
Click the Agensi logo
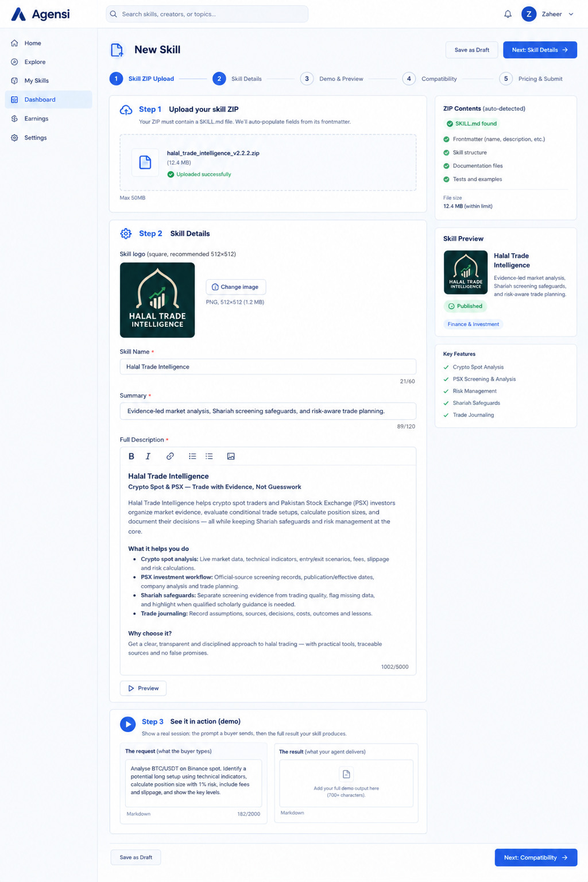click(x=40, y=14)
